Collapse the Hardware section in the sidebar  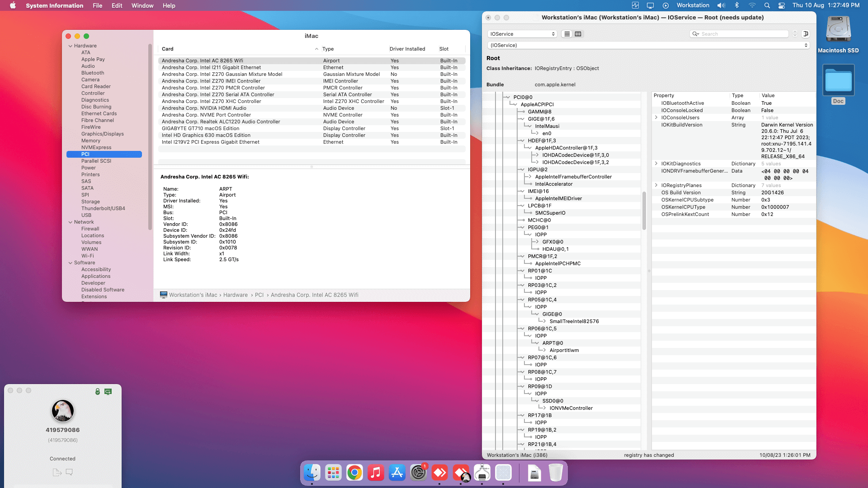71,46
